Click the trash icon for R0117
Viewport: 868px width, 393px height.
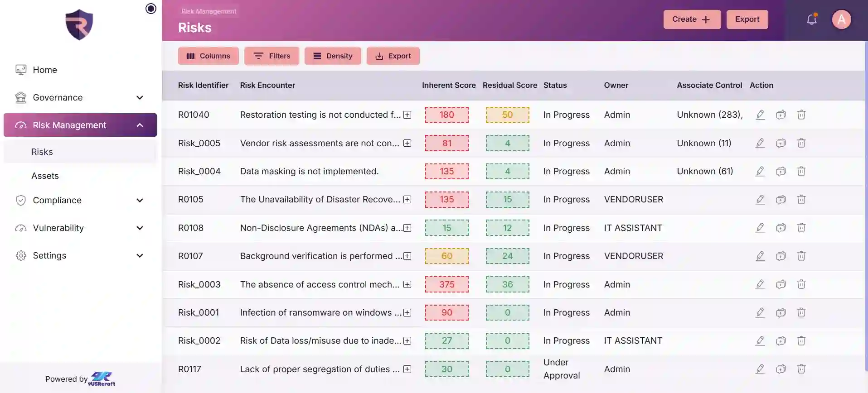[801, 369]
